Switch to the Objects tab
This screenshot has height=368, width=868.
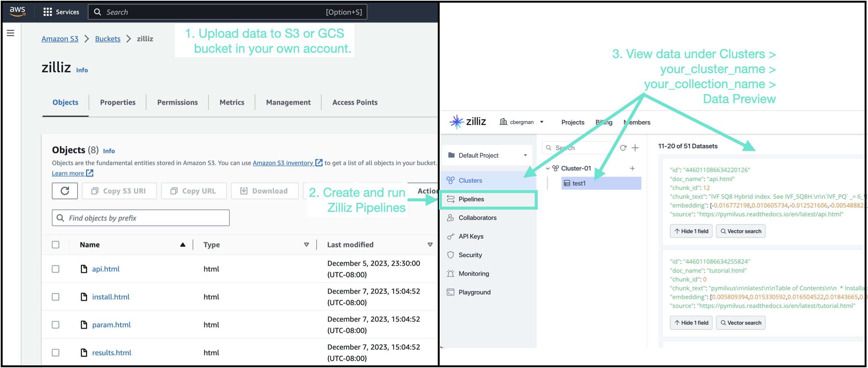point(65,102)
